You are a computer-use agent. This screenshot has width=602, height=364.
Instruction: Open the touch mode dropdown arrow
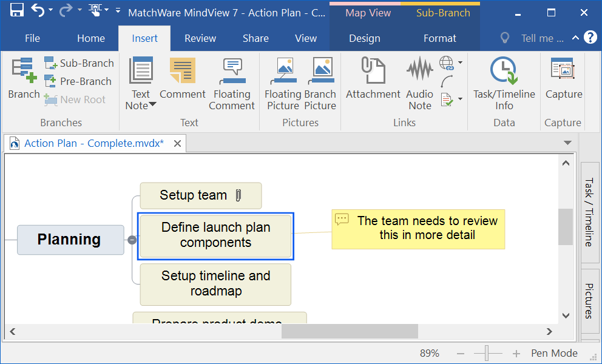[107, 10]
